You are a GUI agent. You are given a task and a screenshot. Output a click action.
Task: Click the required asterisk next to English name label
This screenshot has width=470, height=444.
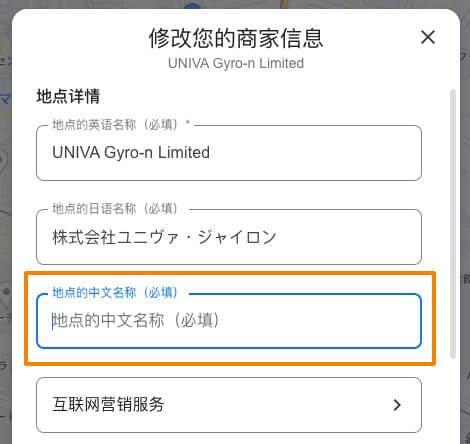(x=188, y=122)
